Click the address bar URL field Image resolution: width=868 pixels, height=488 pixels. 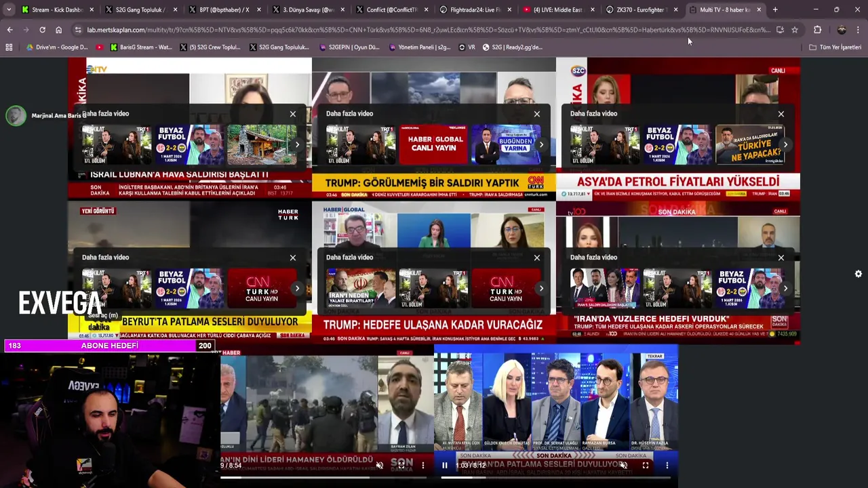(429, 30)
